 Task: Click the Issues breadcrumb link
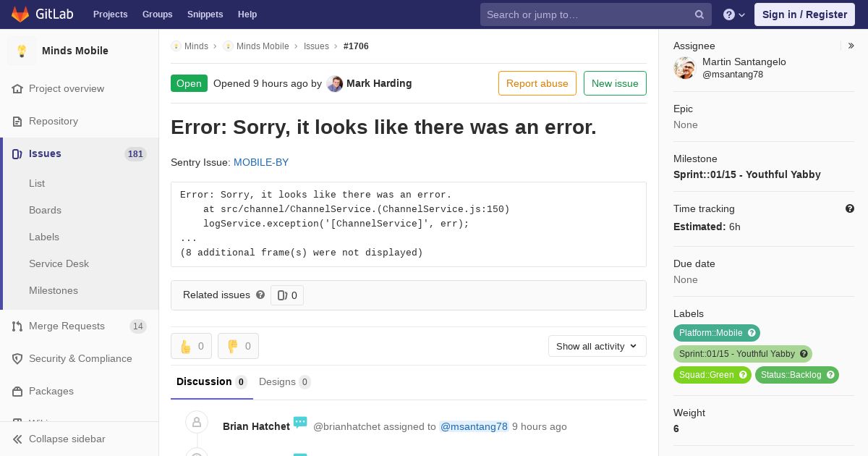(x=316, y=46)
